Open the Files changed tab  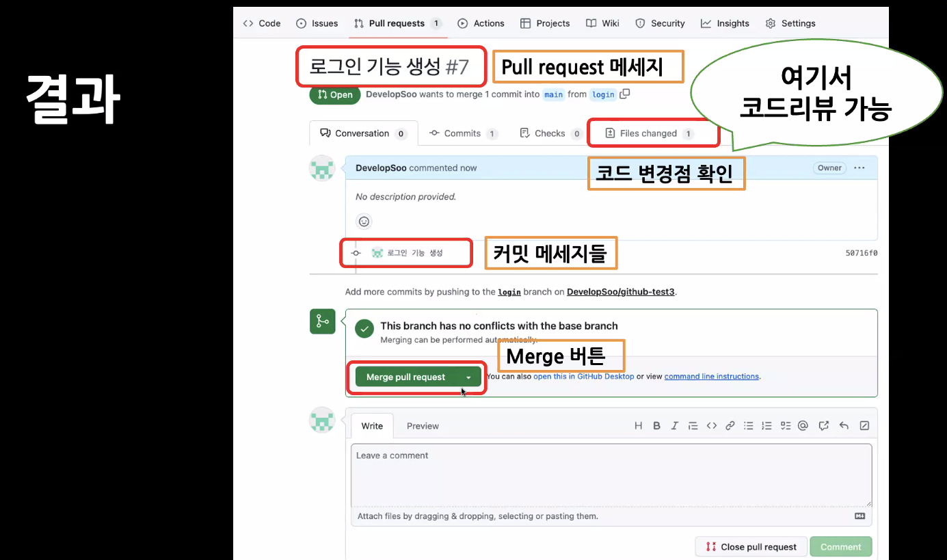(x=650, y=133)
